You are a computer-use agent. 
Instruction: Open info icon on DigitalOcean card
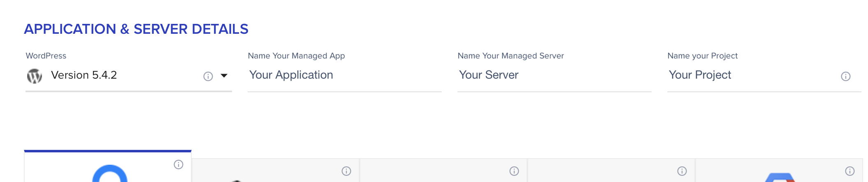(179, 165)
